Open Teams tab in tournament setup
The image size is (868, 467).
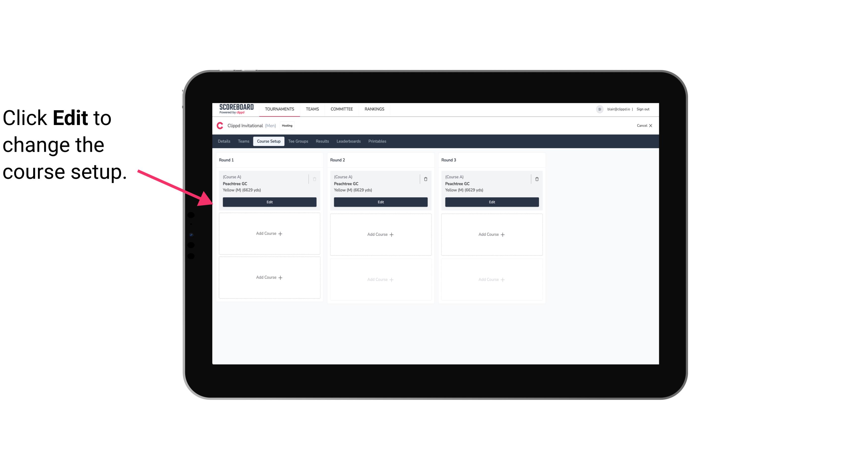[x=243, y=141]
